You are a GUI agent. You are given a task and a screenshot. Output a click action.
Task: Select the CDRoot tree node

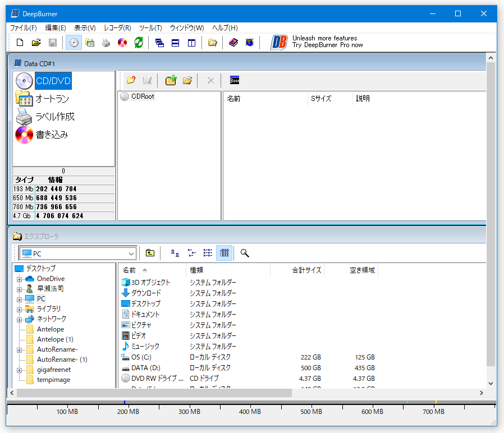point(143,96)
